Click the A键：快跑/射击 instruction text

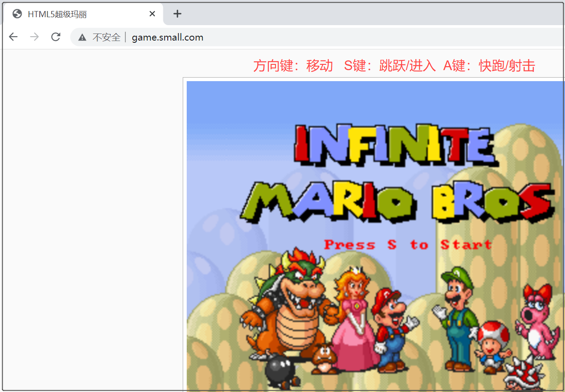pyautogui.click(x=489, y=66)
